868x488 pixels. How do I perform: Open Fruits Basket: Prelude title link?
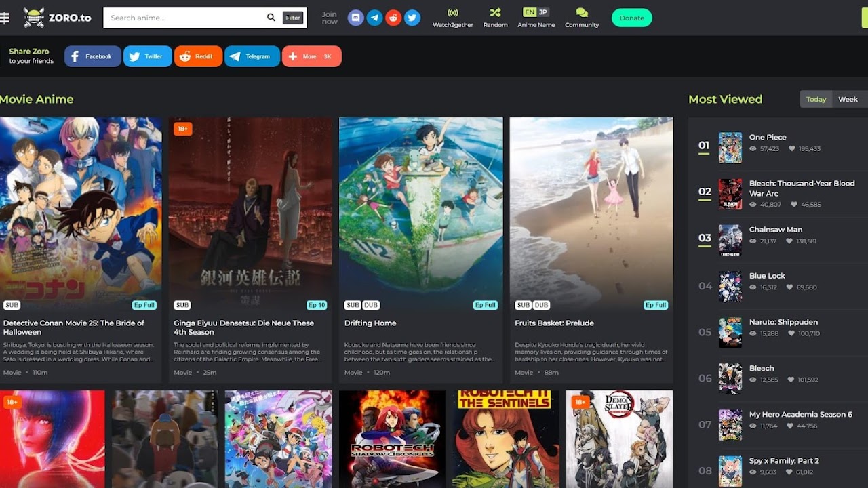coord(554,323)
